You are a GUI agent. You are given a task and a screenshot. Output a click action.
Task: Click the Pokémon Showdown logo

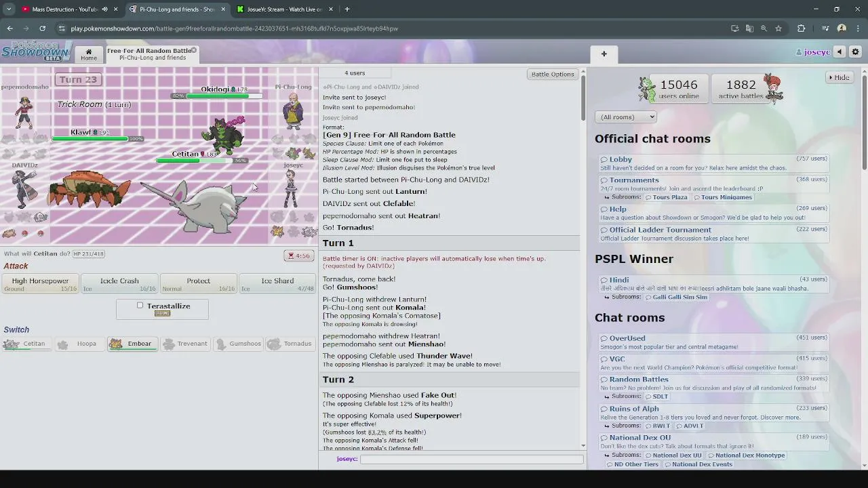pyautogui.click(x=36, y=51)
